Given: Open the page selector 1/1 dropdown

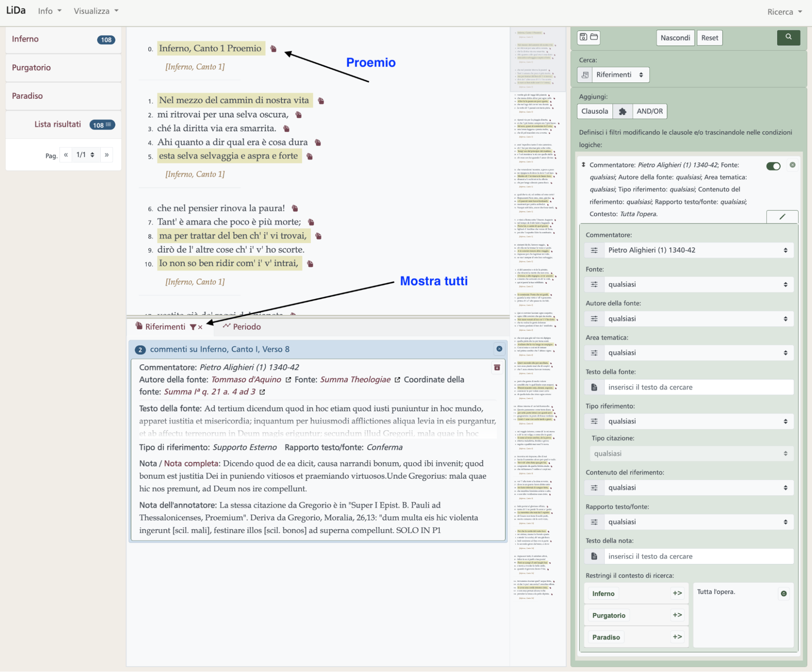Looking at the screenshot, I should 85,155.
